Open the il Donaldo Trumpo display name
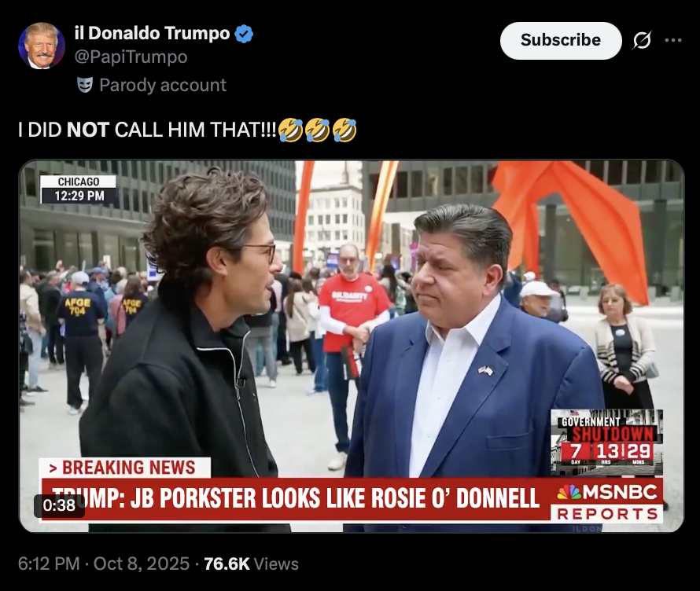This screenshot has height=591, width=700. [x=153, y=34]
